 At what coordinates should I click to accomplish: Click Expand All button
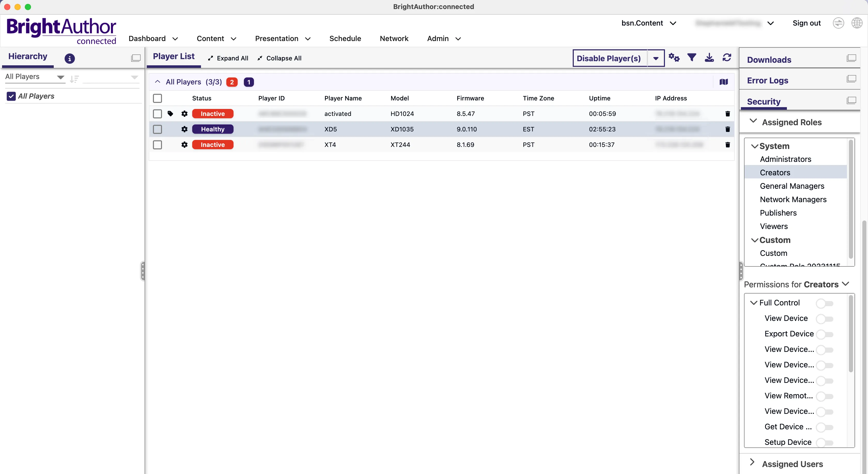228,58
